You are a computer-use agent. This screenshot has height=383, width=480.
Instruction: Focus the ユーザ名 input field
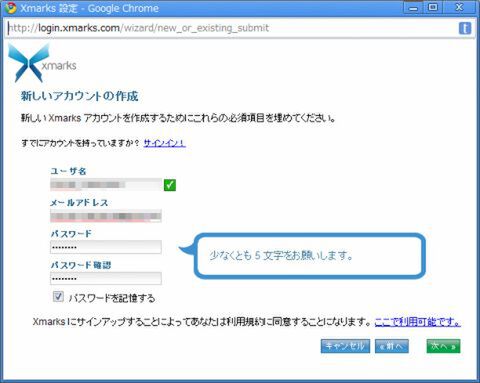[x=106, y=184]
